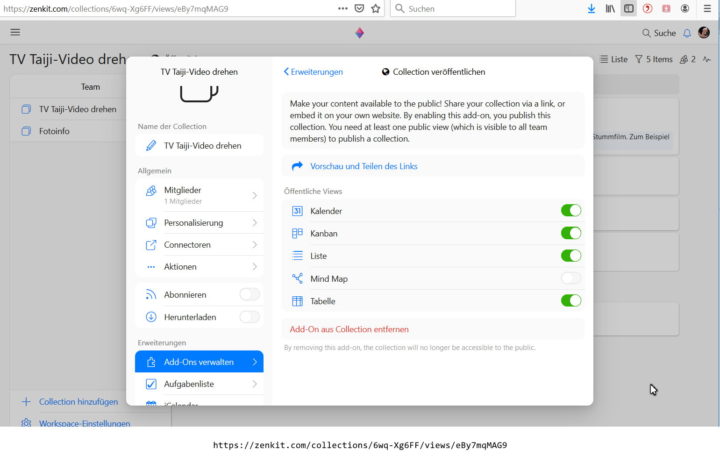Open Aufgabenliste add-on entry

point(199,384)
